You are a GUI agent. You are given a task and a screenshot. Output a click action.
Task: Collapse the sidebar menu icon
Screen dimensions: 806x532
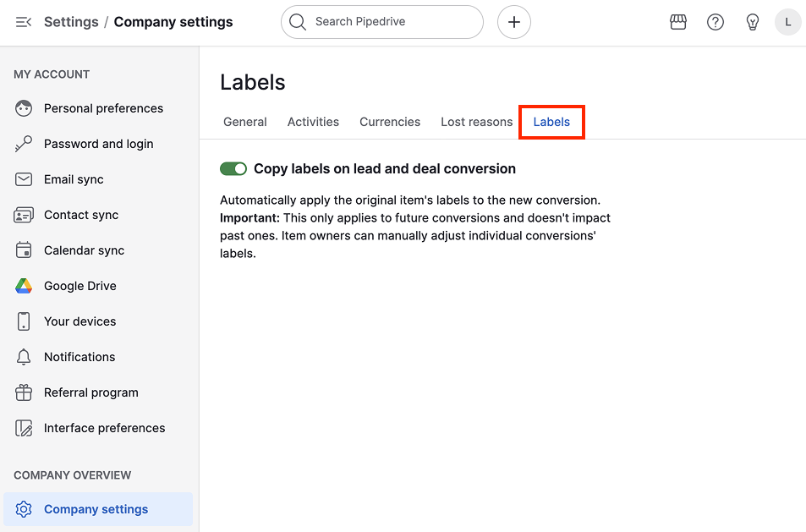click(24, 22)
